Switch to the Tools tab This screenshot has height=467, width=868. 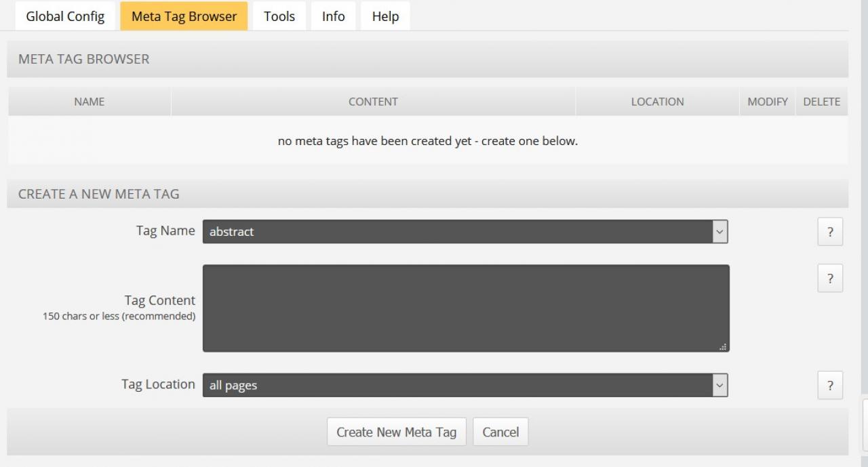tap(279, 16)
